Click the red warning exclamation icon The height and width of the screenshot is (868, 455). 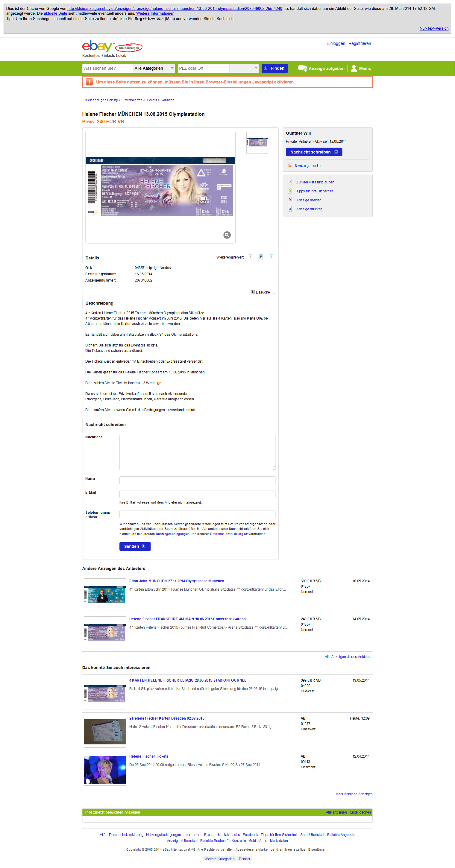89,82
